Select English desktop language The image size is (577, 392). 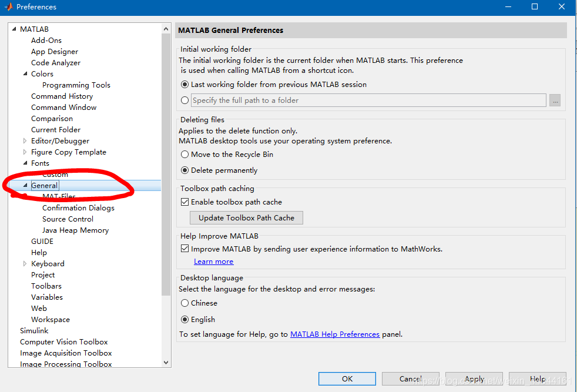pyautogui.click(x=184, y=320)
